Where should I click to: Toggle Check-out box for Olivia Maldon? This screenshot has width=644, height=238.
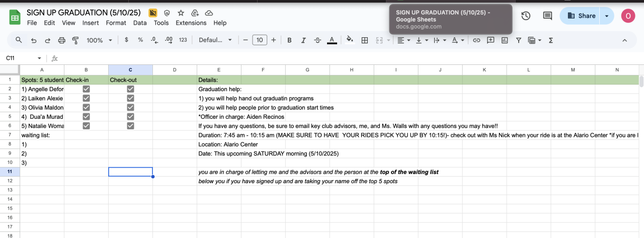pyautogui.click(x=130, y=107)
